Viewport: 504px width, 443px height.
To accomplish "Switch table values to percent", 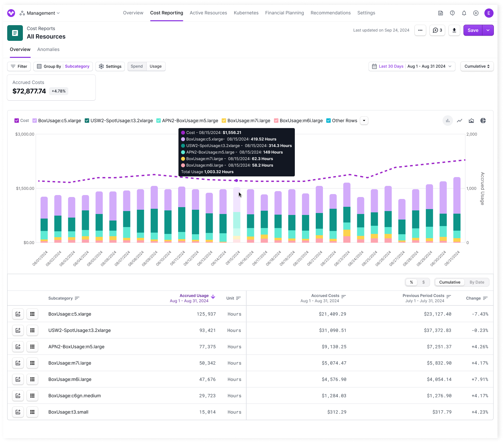I will tap(412, 282).
